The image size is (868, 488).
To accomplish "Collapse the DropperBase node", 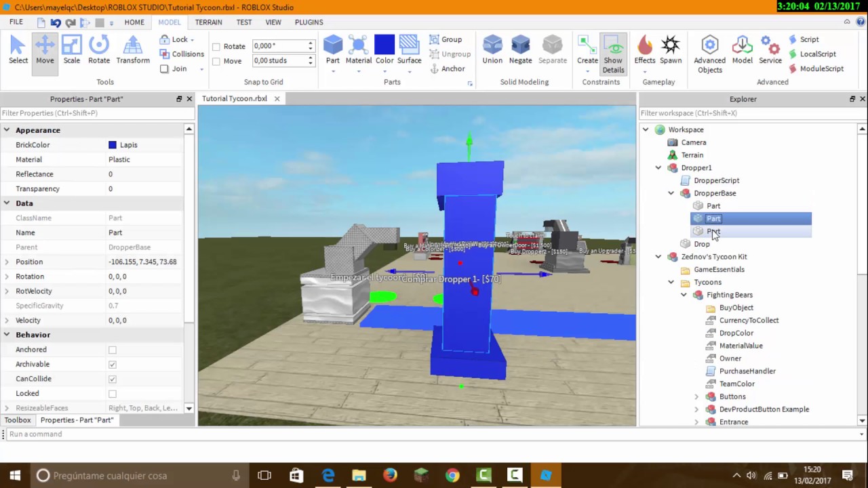I will [x=671, y=193].
